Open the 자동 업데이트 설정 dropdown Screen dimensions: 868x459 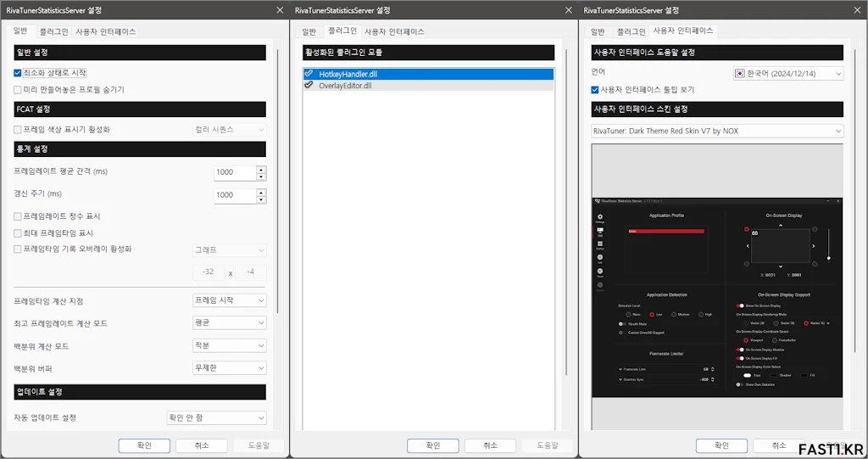tap(216, 418)
